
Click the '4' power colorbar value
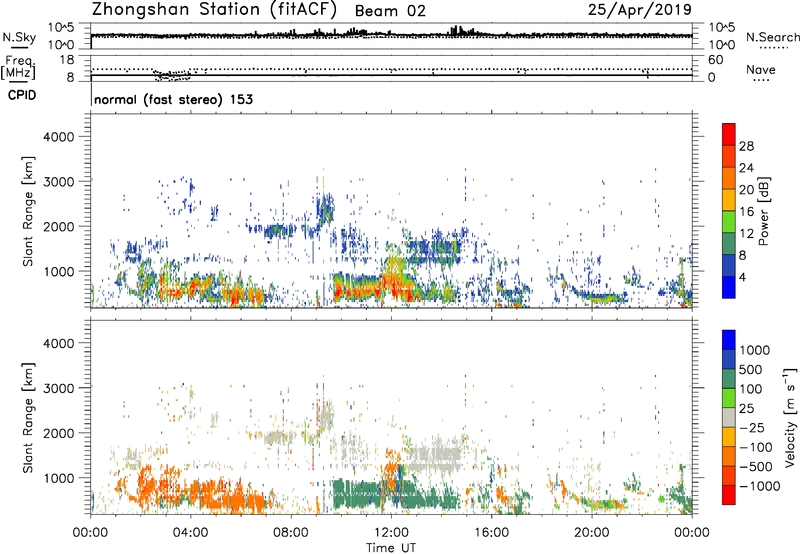click(742, 278)
